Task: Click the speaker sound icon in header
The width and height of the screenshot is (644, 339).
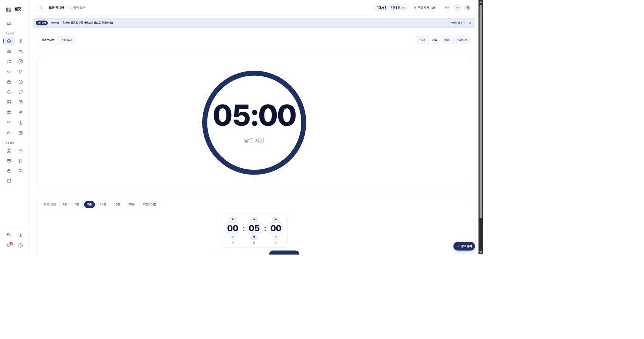Action: point(447,8)
